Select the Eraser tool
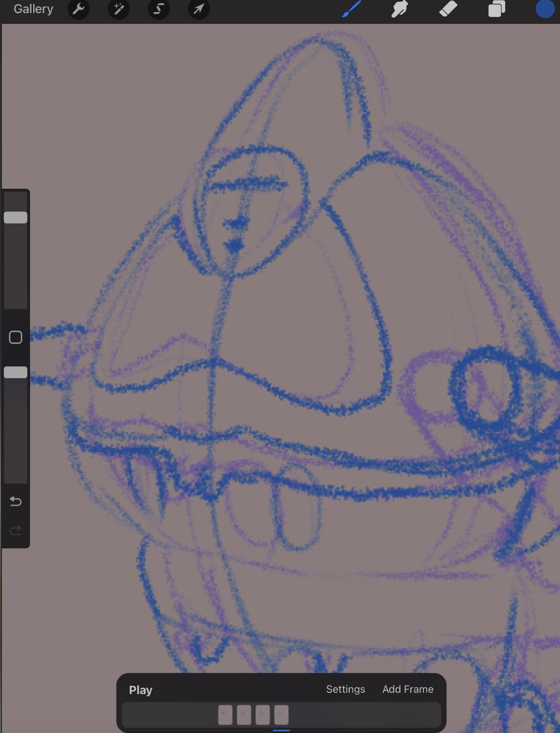The image size is (560, 733). point(448,9)
